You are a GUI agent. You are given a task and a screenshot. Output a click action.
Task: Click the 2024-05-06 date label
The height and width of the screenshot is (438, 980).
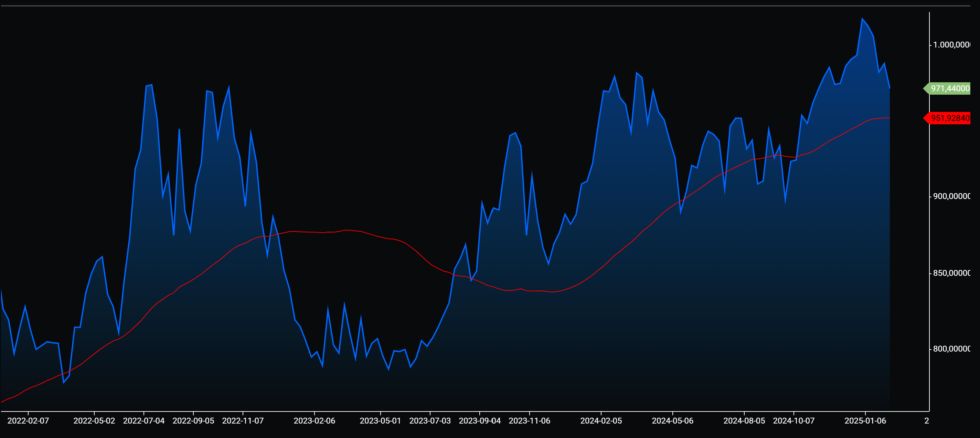(x=673, y=421)
